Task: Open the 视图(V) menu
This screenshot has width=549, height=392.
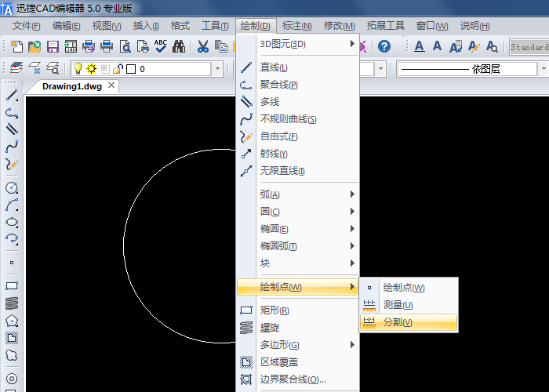Action: click(107, 26)
